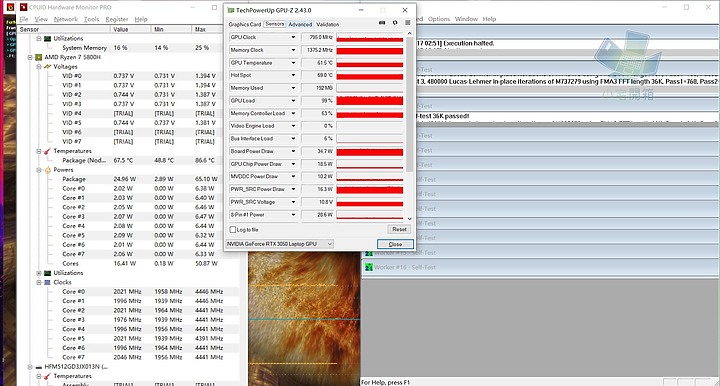Click the HFM512GD3JX013N drive icon

pos(39,367)
